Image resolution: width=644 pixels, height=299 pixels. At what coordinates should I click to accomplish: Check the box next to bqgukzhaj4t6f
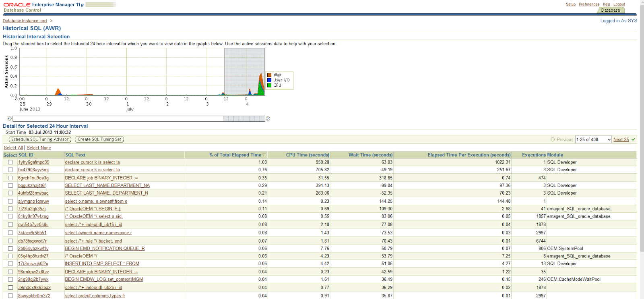pos(10,185)
